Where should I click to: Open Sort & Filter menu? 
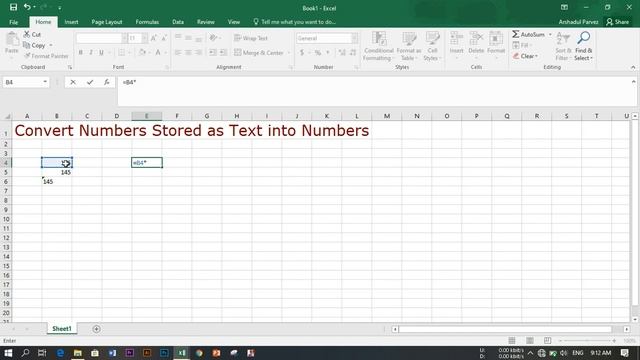click(563, 46)
